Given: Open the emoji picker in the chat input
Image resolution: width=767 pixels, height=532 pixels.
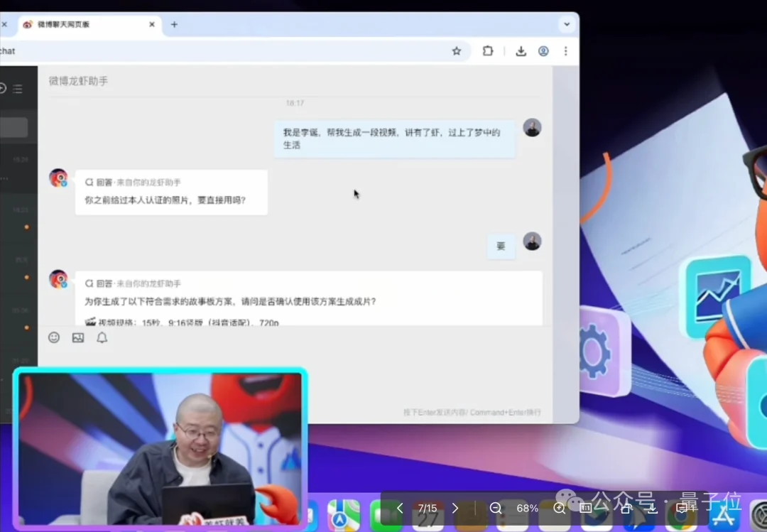Looking at the screenshot, I should point(54,337).
